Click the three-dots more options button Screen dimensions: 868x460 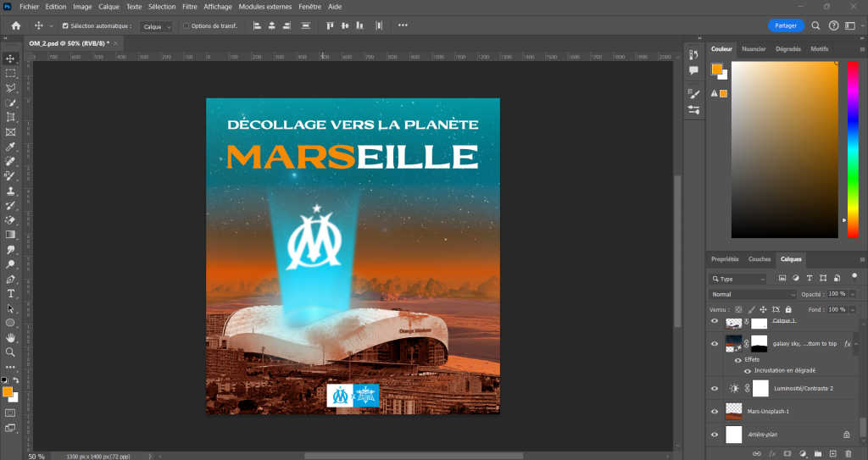[403, 25]
